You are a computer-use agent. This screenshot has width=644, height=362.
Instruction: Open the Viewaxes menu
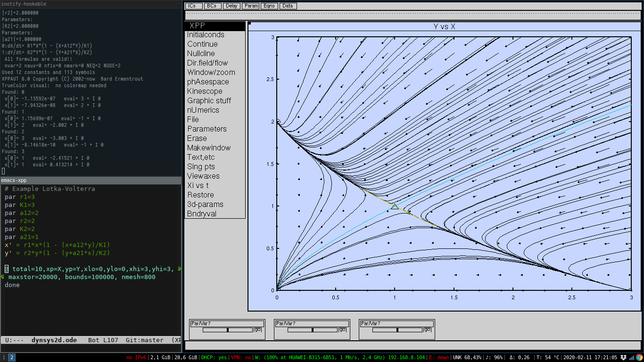coord(215,176)
